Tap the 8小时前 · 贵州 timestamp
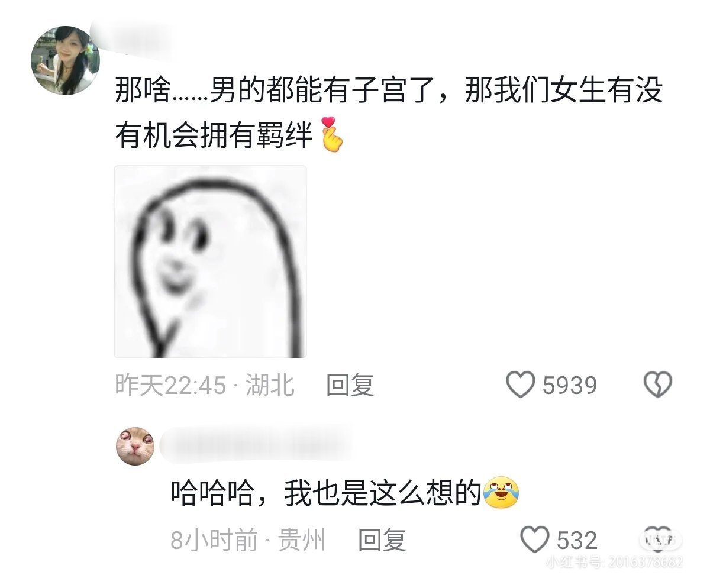Screen dimensions: 710x588 [x=248, y=540]
